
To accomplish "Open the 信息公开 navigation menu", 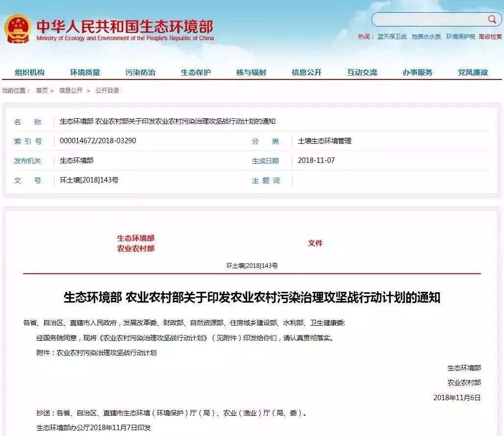I will coord(306,72).
